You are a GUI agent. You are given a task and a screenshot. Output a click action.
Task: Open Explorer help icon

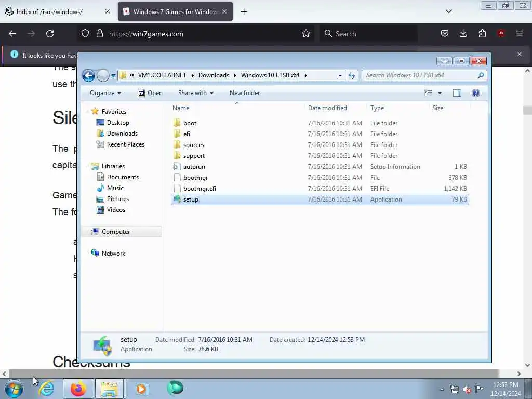point(476,93)
